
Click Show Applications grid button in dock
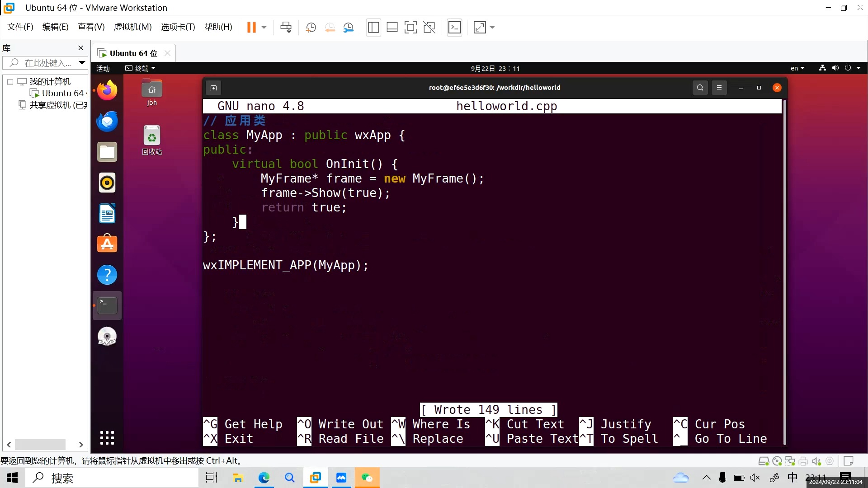pyautogui.click(x=107, y=437)
